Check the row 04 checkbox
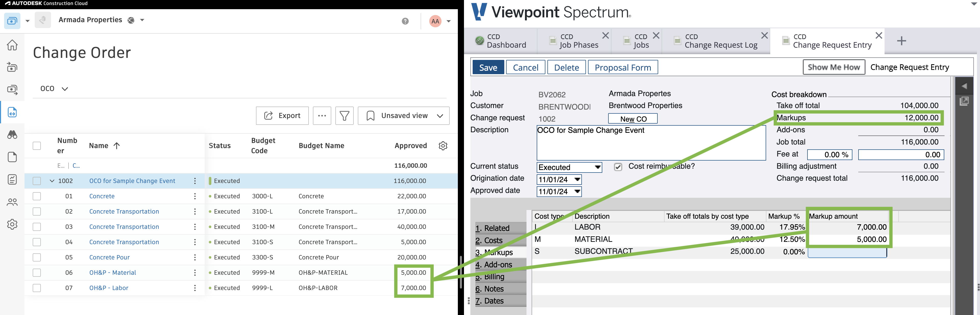This screenshot has height=315, width=980. (x=36, y=242)
